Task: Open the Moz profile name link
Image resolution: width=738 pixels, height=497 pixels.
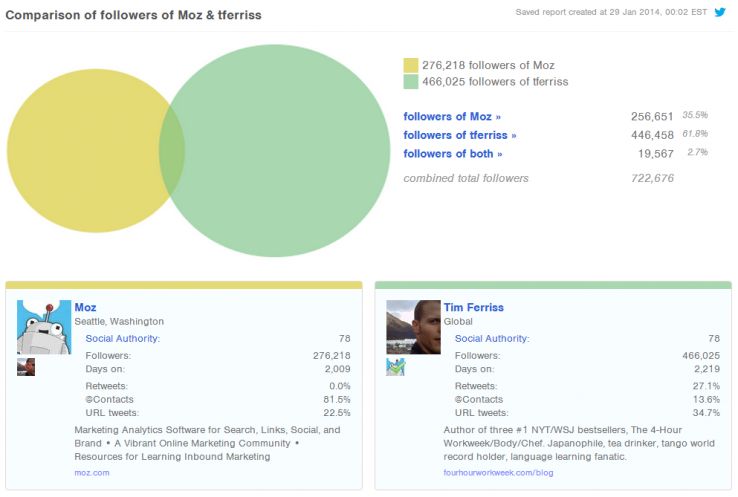Action: [x=85, y=307]
